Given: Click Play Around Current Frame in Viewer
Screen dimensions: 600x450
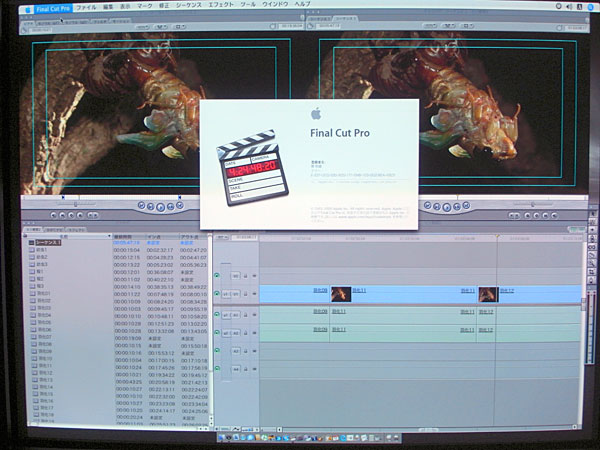Looking at the screenshot, I should (x=170, y=207).
